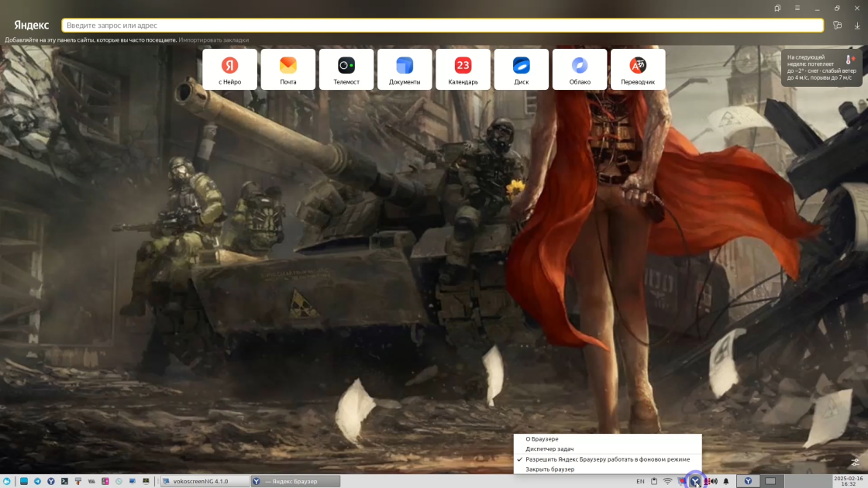The height and width of the screenshot is (488, 868).
Task: Open the weather forecast widget
Action: (821, 68)
